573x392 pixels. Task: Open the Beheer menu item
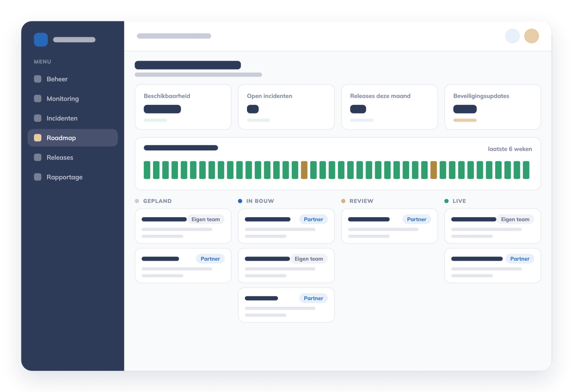click(72, 79)
